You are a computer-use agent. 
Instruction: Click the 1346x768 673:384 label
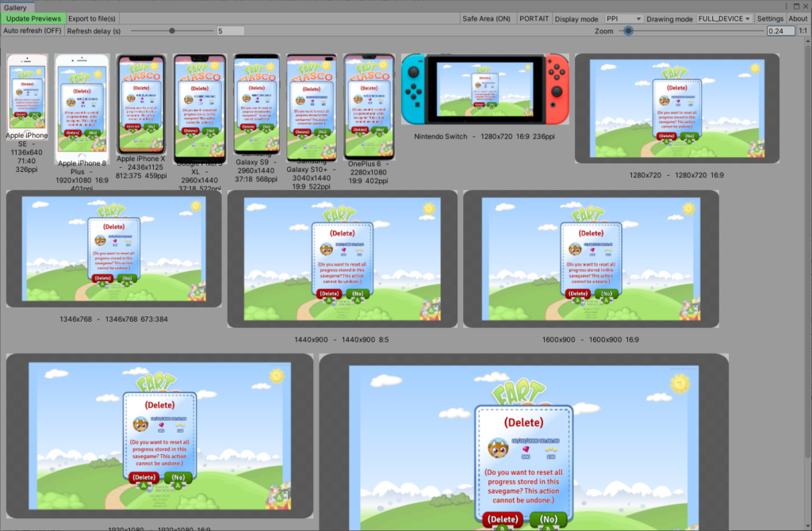(113, 319)
